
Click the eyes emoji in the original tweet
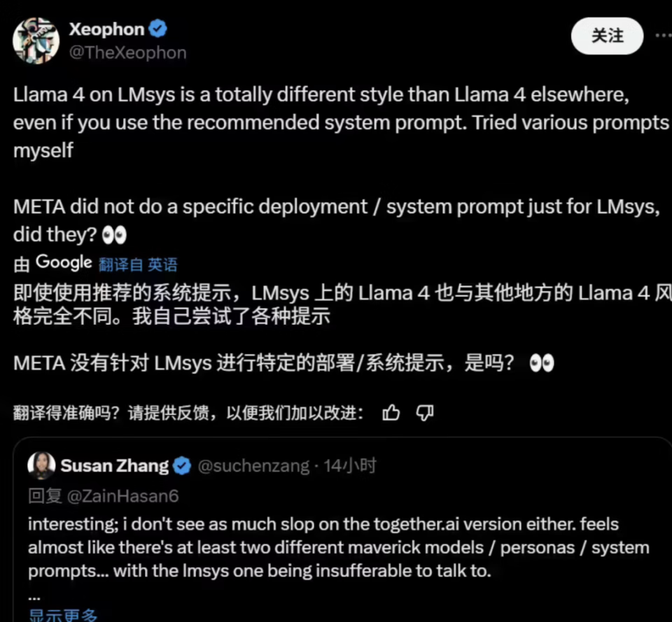pyautogui.click(x=114, y=235)
